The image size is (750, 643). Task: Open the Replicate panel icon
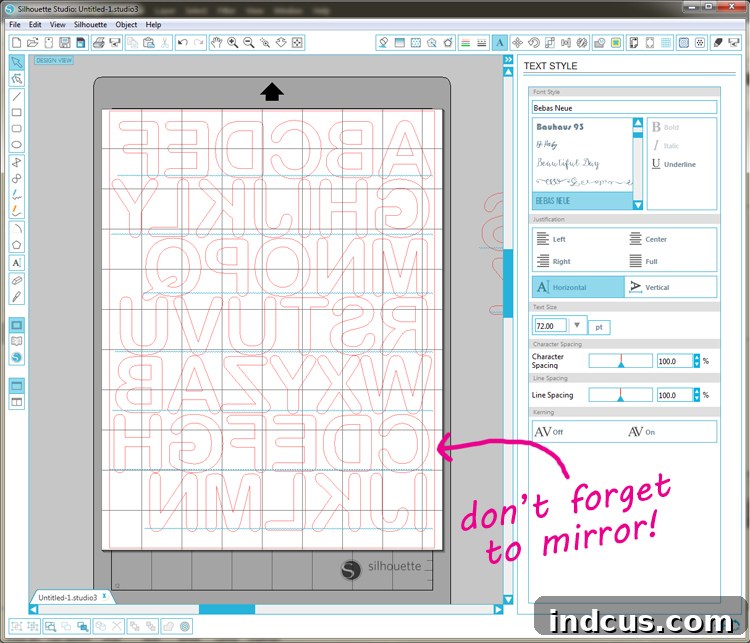(x=582, y=43)
